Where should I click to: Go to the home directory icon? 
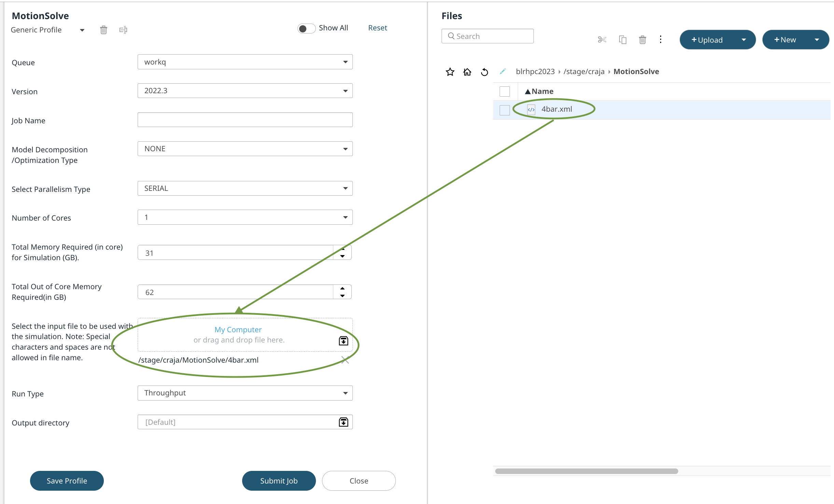tap(467, 72)
